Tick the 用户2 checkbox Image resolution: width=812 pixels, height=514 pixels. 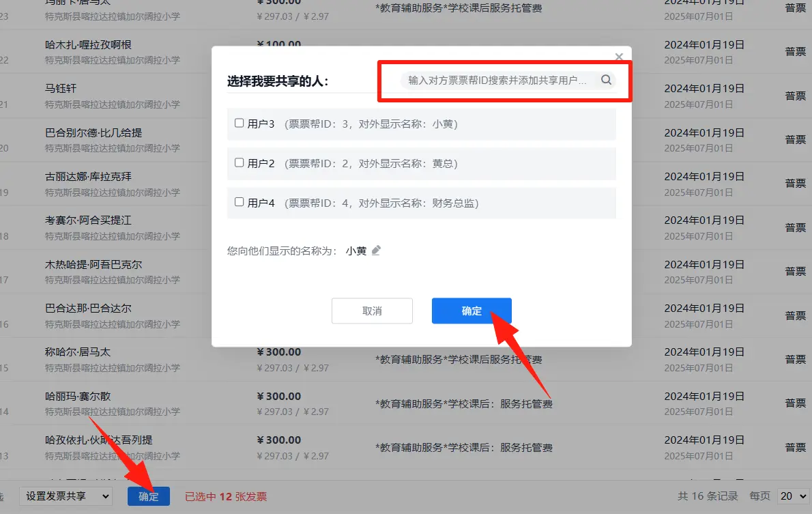(239, 162)
